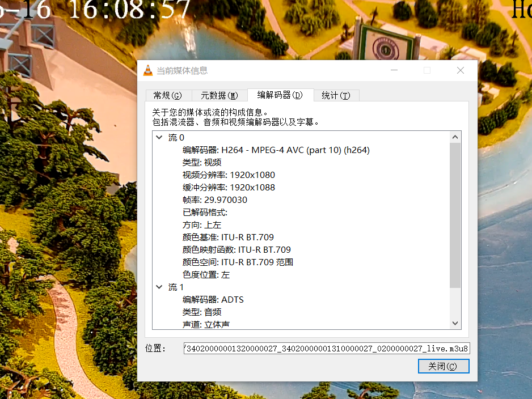Select the 帧率: 29.970030 row
This screenshot has width=532, height=399.
[215, 199]
